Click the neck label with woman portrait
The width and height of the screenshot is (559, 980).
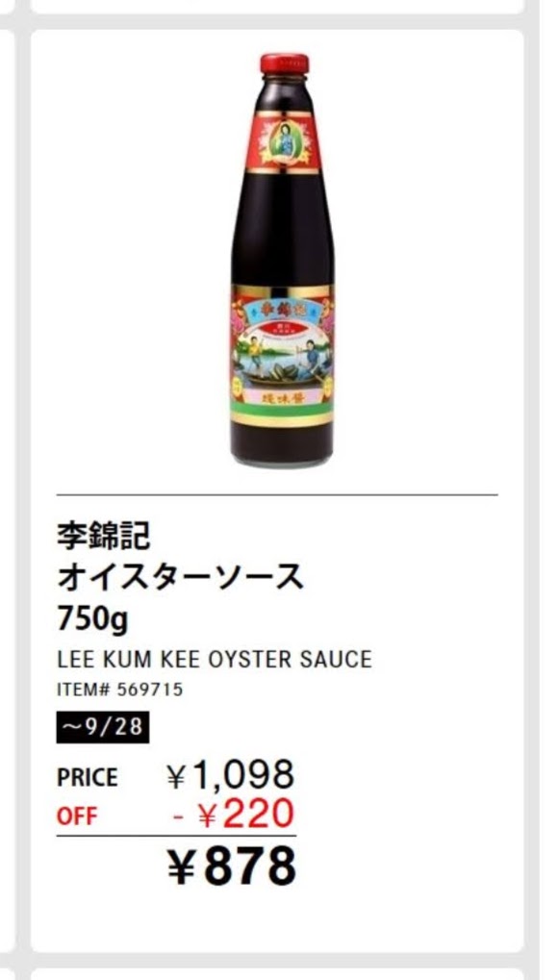click(283, 142)
